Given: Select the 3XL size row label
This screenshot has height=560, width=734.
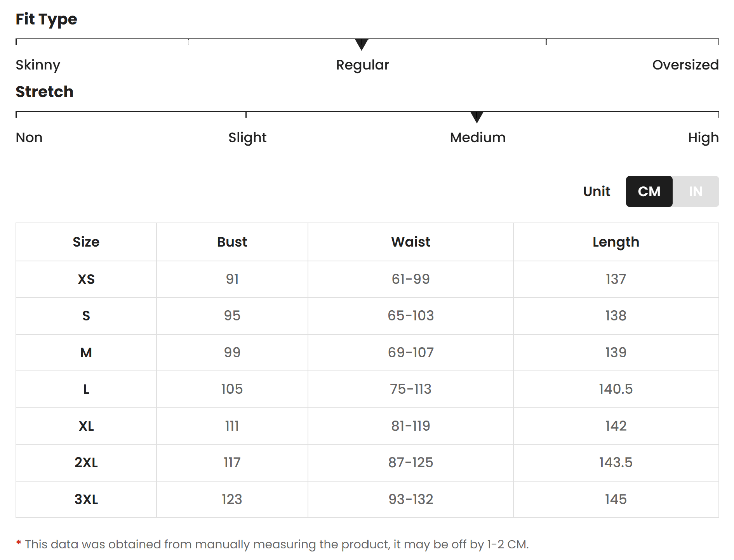Looking at the screenshot, I should point(86,499).
